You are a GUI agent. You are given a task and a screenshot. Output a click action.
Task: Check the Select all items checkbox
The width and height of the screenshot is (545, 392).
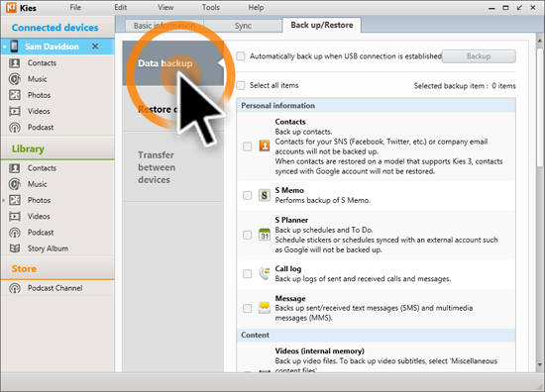[241, 85]
